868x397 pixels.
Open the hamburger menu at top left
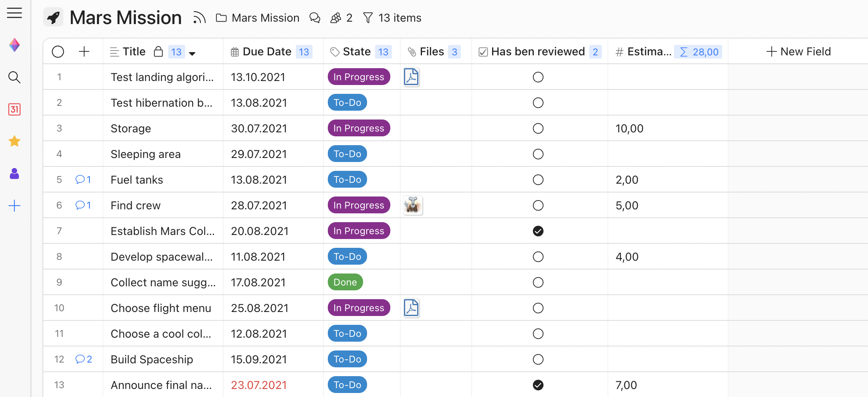[14, 13]
